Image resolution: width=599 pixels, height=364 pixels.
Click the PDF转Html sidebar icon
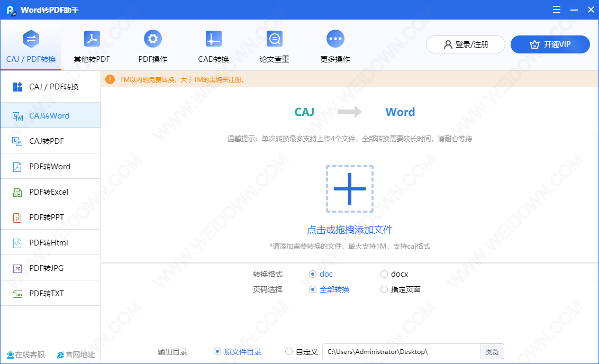[17, 243]
